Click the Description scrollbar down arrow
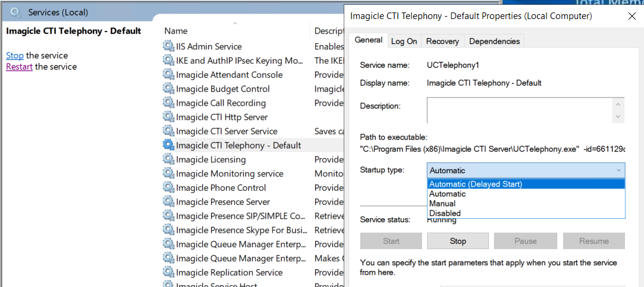644x287 pixels. click(618, 117)
